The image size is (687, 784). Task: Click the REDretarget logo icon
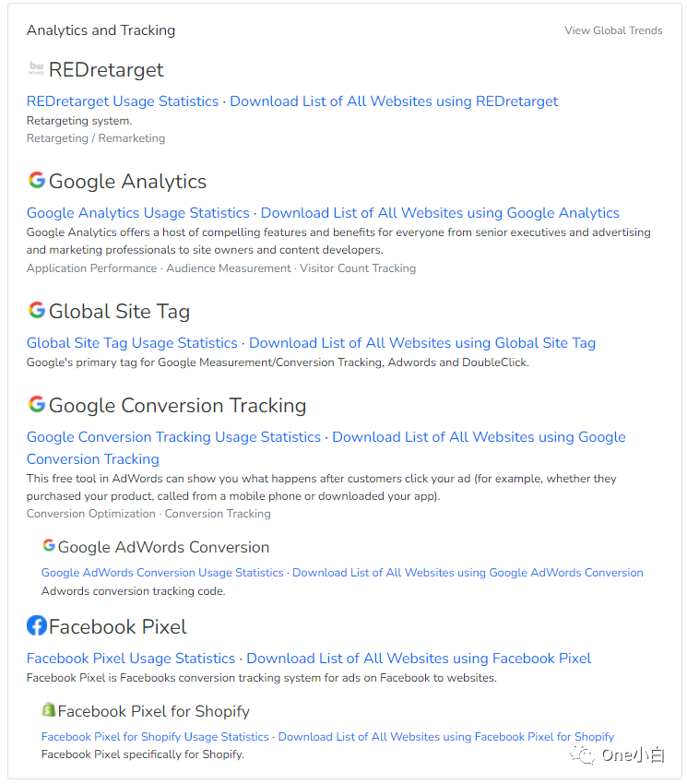(36, 69)
